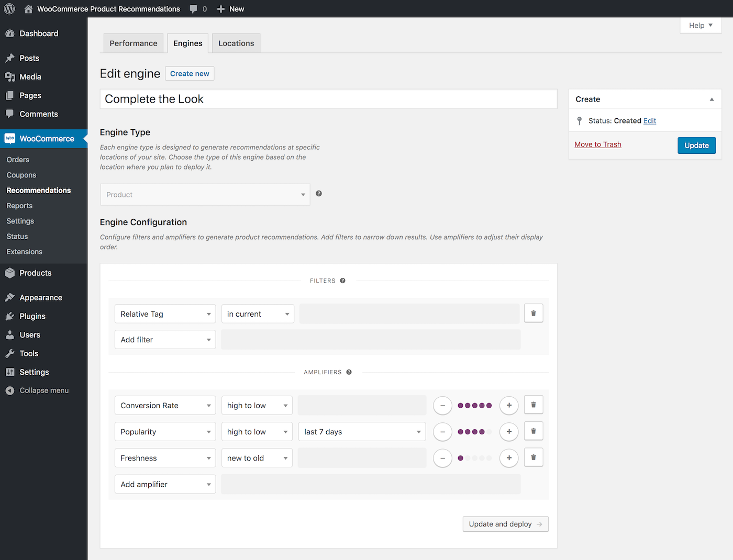The height and width of the screenshot is (560, 733).
Task: Open the Conversion Rate amplifier dropdown
Action: tap(165, 406)
